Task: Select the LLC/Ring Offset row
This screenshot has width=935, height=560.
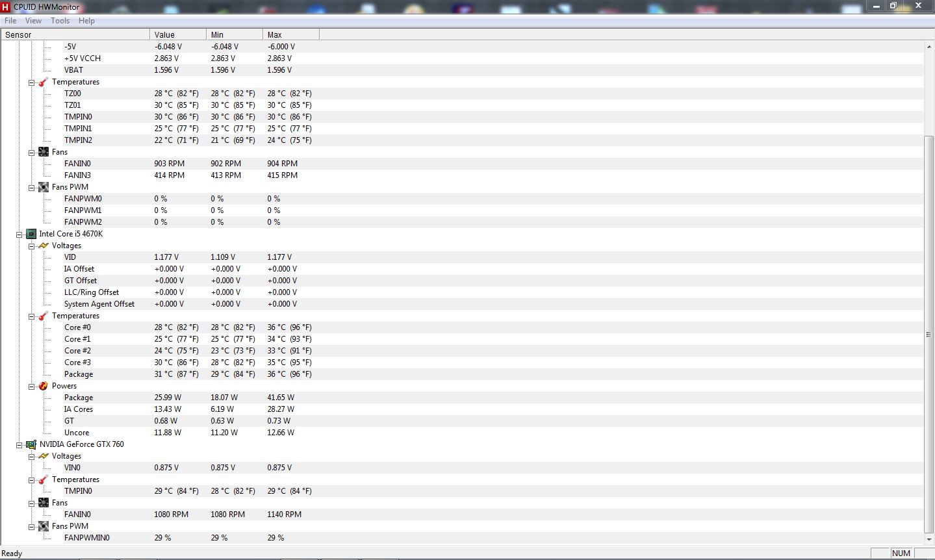Action: 462,292
